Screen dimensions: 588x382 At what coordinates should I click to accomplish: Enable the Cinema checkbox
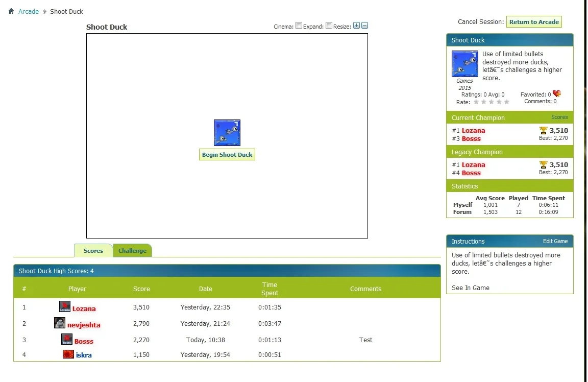(x=299, y=26)
